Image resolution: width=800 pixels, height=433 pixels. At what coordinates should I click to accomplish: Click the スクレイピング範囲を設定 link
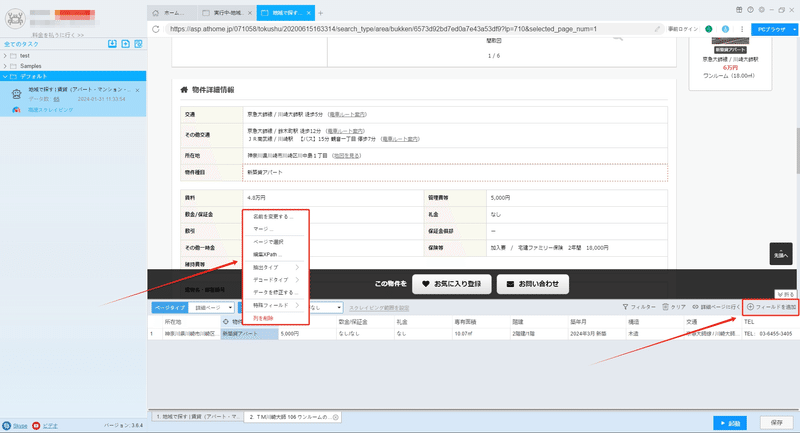(x=379, y=308)
